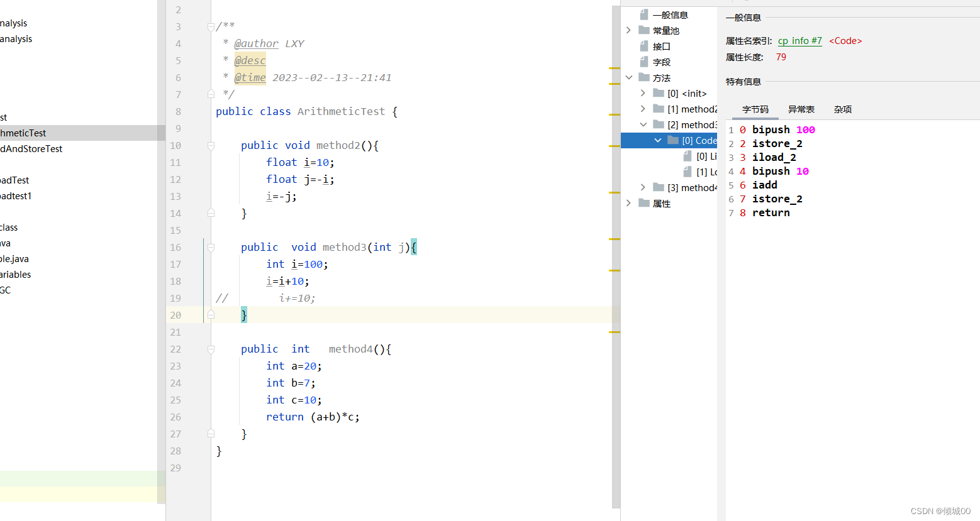Click the file icon beside 字段
Screen dimensions: 980x521
click(x=644, y=62)
